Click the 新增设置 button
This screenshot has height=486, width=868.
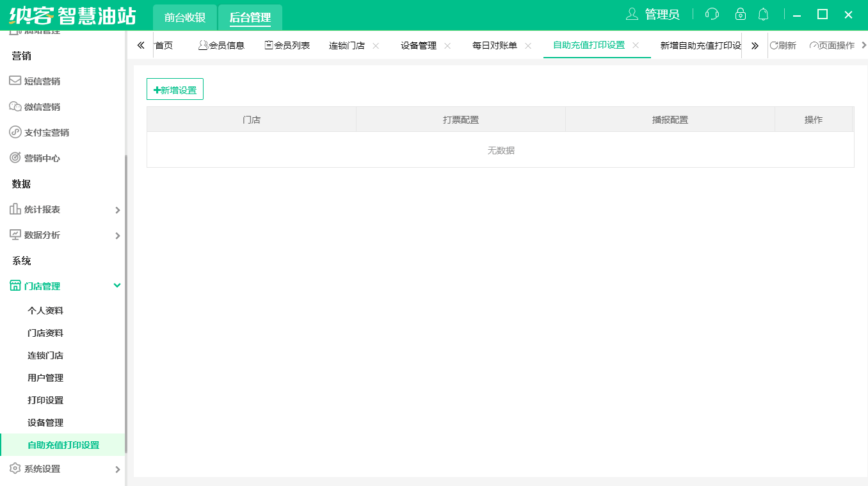pos(175,89)
